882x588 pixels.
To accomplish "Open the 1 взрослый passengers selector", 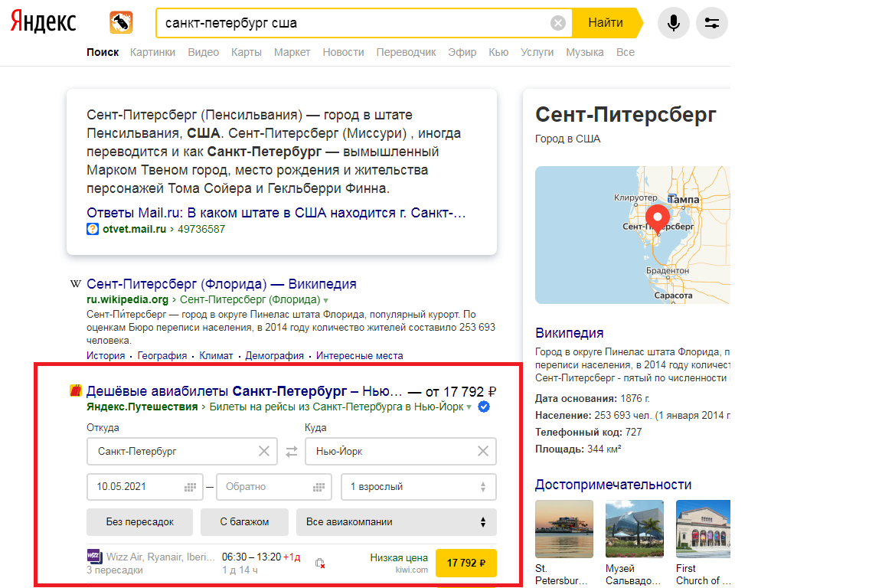I will point(419,487).
